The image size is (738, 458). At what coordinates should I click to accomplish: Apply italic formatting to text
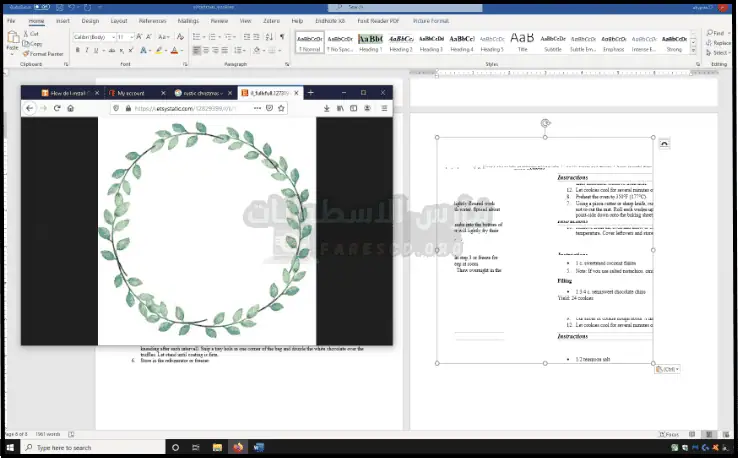pos(88,50)
